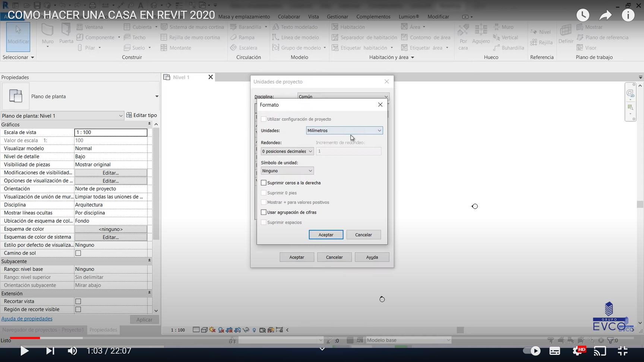Toggle Mostrar + para valores positivos
The height and width of the screenshot is (362, 644).
pos(264,202)
